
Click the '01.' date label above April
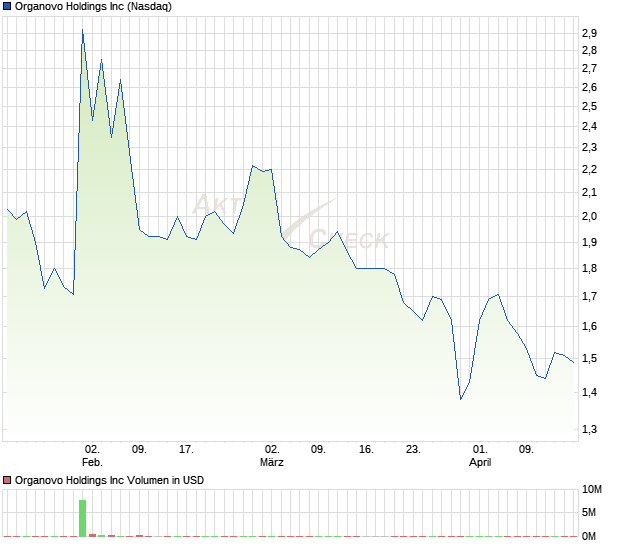tap(480, 450)
